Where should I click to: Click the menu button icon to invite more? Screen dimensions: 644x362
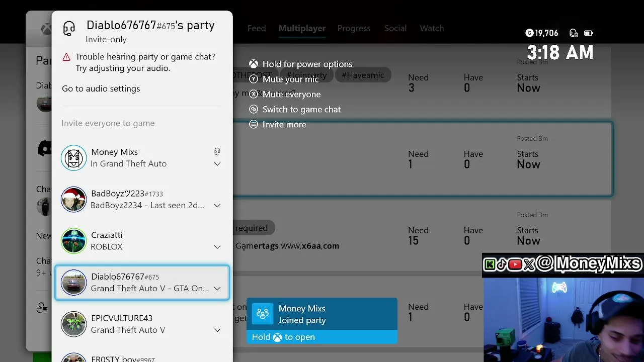pyautogui.click(x=254, y=124)
